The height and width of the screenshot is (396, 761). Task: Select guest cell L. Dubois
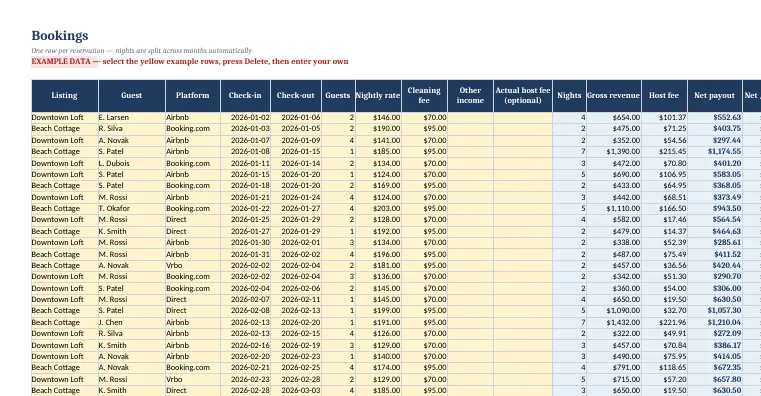coord(132,164)
